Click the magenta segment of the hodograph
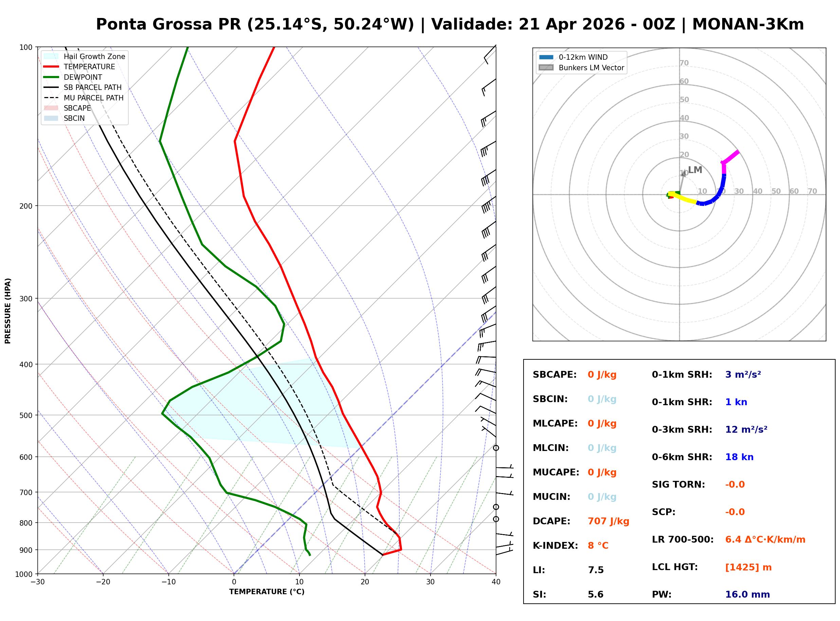 (x=731, y=157)
